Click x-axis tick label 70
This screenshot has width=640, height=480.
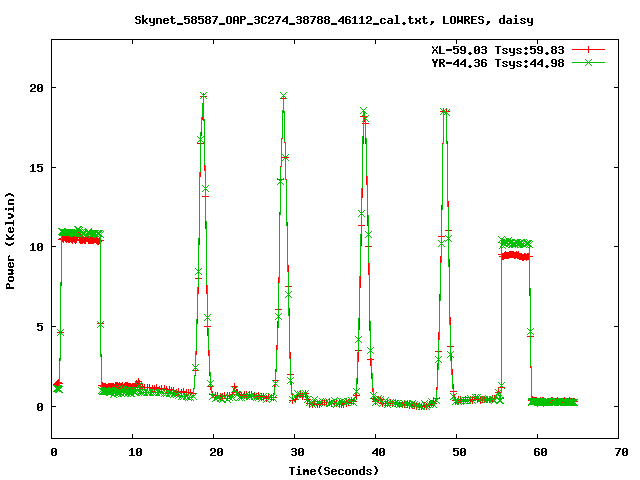621,452
